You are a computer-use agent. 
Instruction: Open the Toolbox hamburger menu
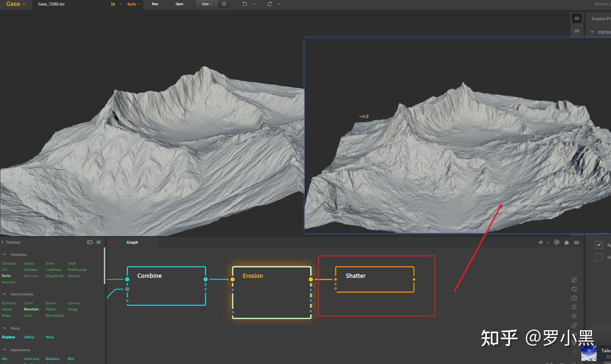coord(98,242)
